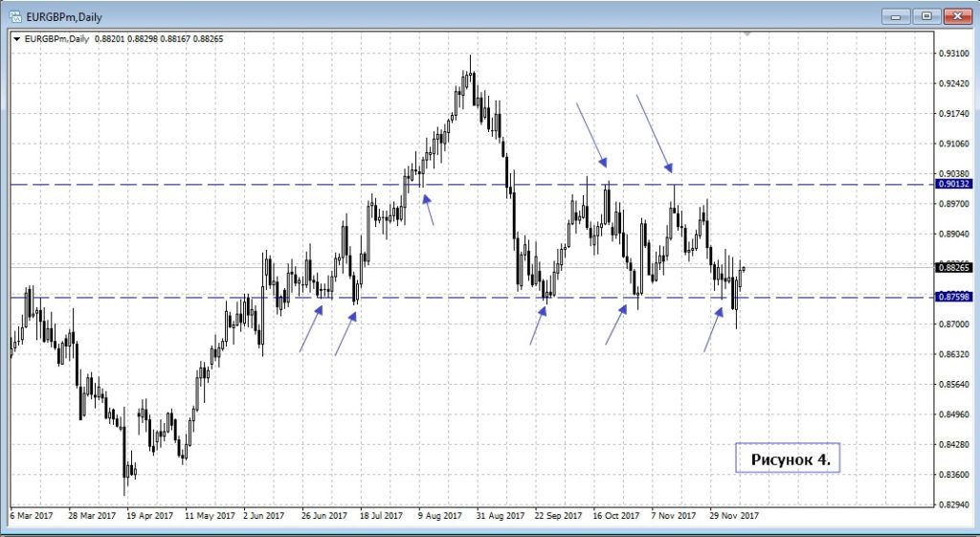Minimize the EURGBPm chart window
Viewport: 980px width, 537px height.
tap(895, 15)
